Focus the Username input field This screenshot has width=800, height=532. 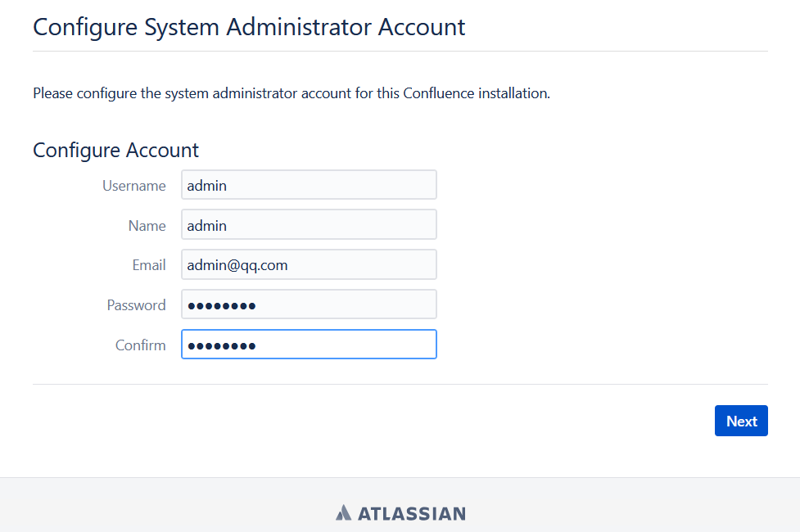tap(309, 185)
